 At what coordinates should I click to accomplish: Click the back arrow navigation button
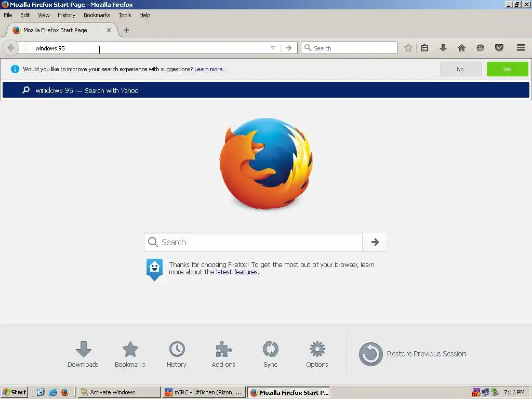click(11, 48)
